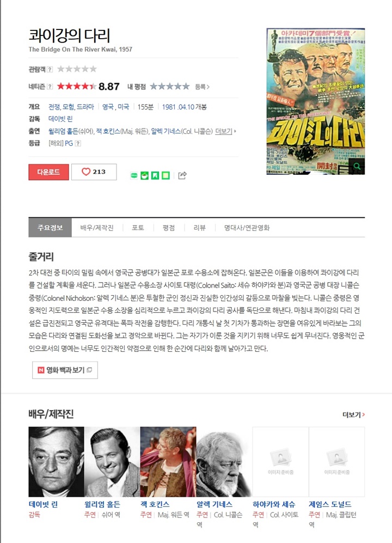The image size is (392, 543).
Task: Click the light green memo share icon
Action: point(166,175)
